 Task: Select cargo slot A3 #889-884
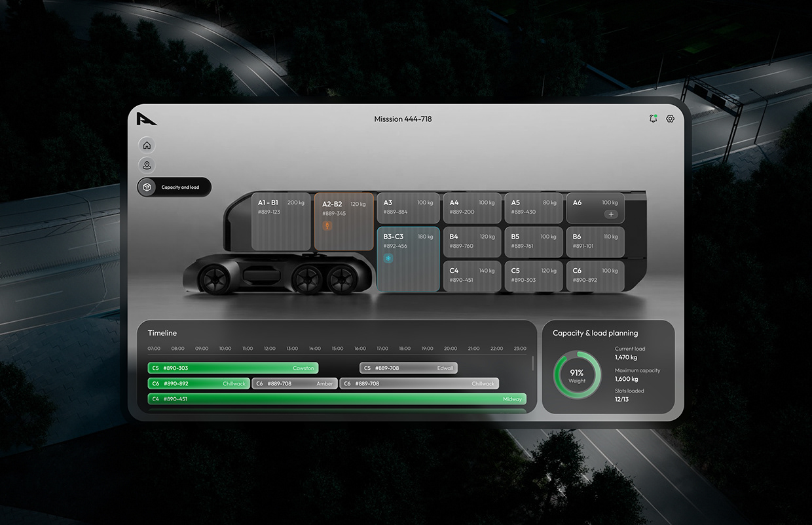(x=408, y=208)
